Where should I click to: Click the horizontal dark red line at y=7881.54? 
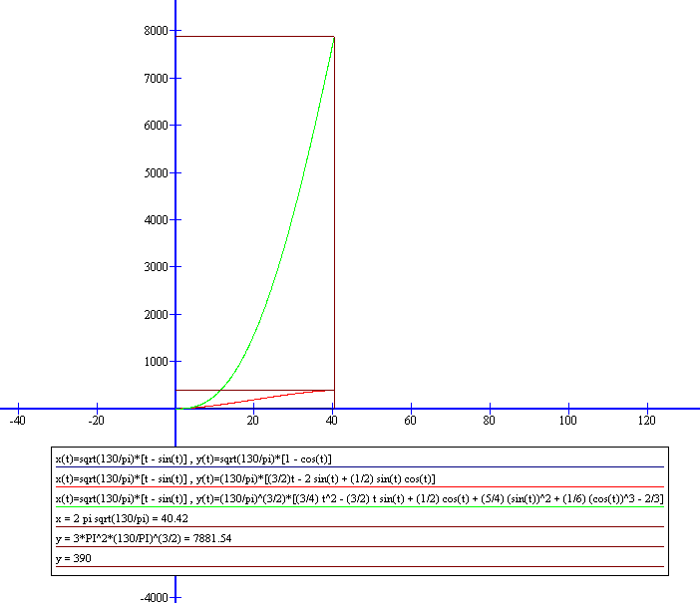[255, 36]
